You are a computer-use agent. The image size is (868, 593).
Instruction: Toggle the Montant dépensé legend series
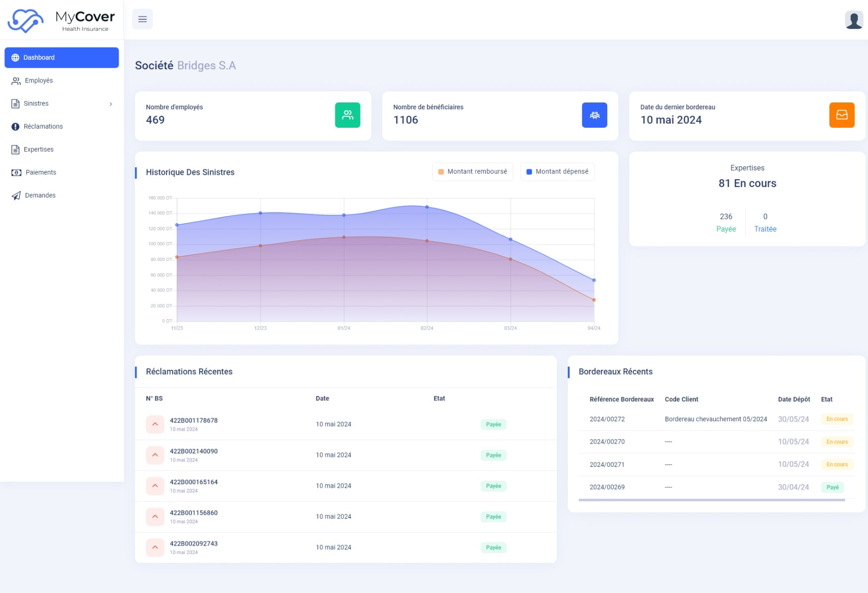pyautogui.click(x=557, y=172)
